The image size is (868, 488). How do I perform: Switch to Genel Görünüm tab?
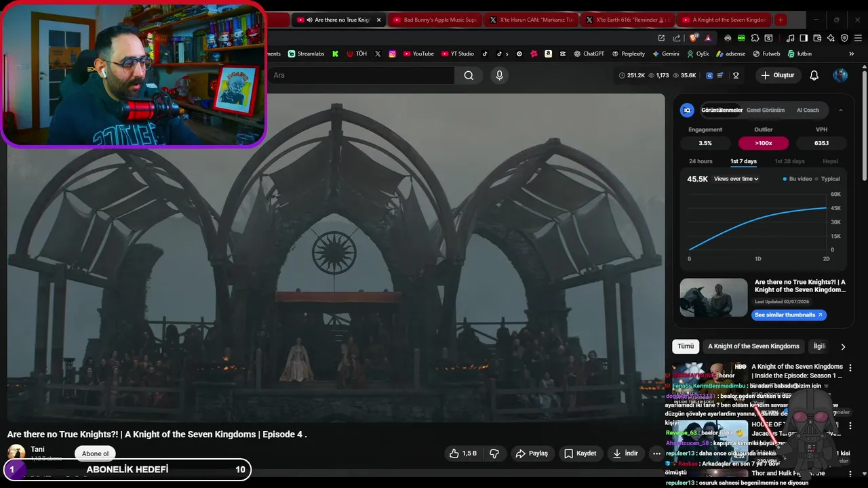766,110
